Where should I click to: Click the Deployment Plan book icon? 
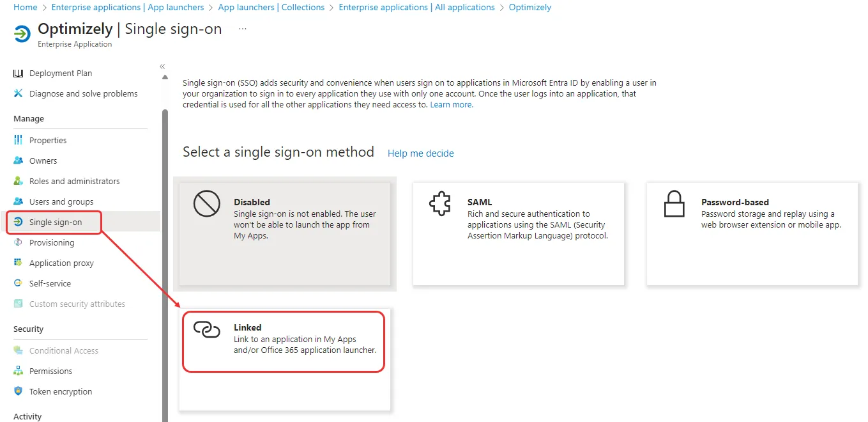coord(18,74)
